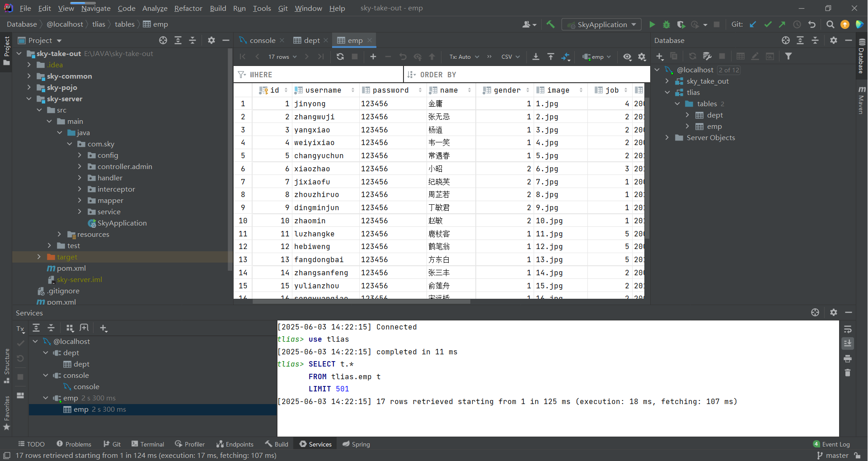Expand sky_take_out schema in Database panel
This screenshot has height=461, width=868.
pyautogui.click(x=667, y=81)
